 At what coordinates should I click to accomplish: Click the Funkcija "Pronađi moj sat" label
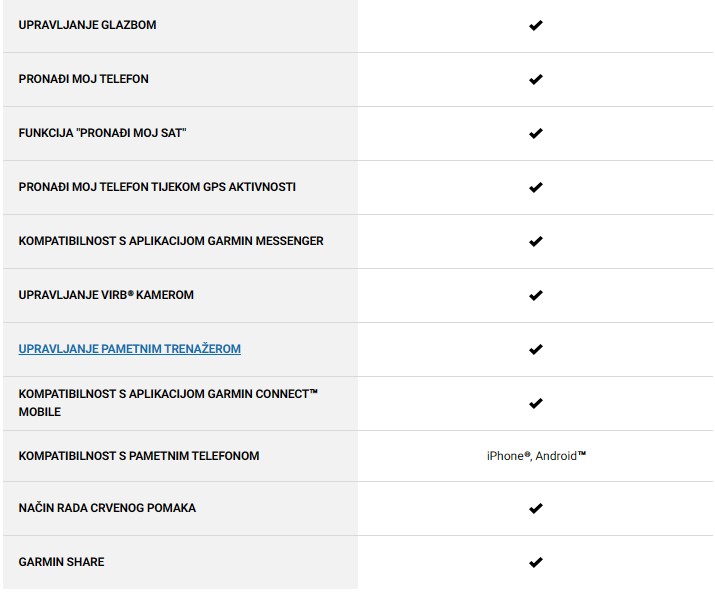click(x=102, y=133)
